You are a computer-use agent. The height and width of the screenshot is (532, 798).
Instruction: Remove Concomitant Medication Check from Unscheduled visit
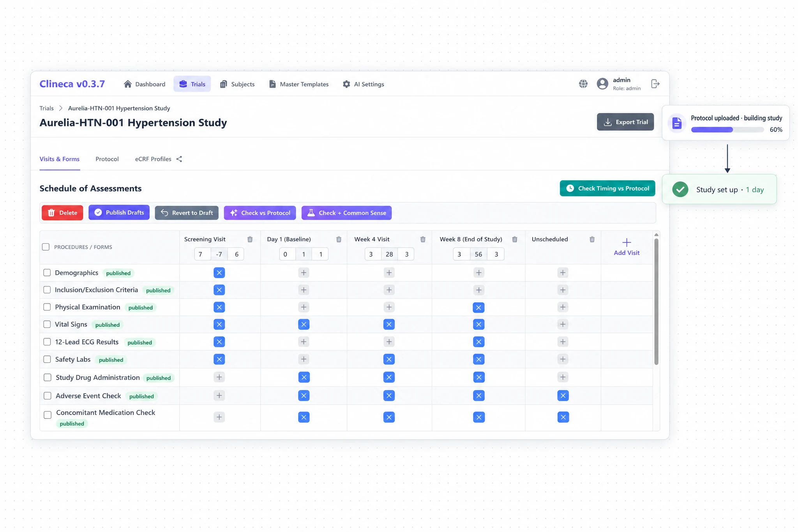[563, 417]
